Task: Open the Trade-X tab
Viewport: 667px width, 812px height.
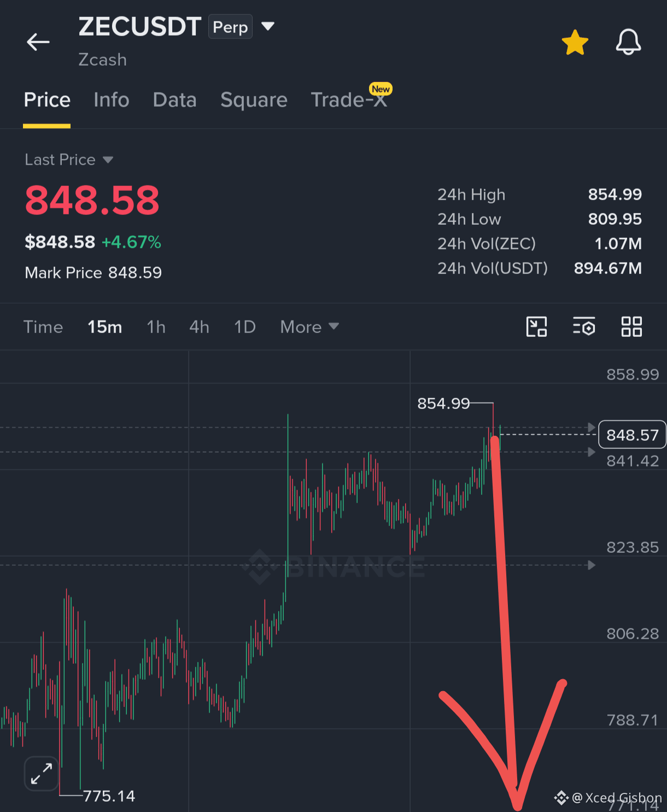Action: tap(349, 100)
